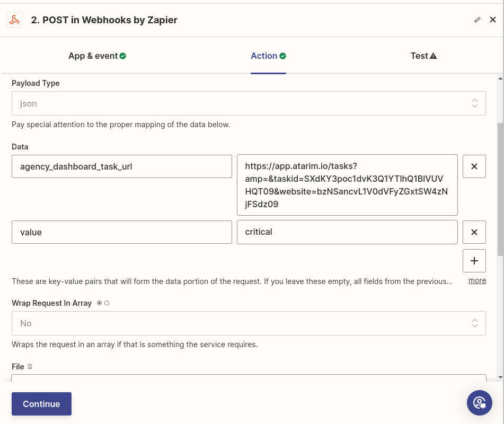The width and height of the screenshot is (504, 424).
Task: Select the filled radio icon beside Wrap Request
Action: 99,303
